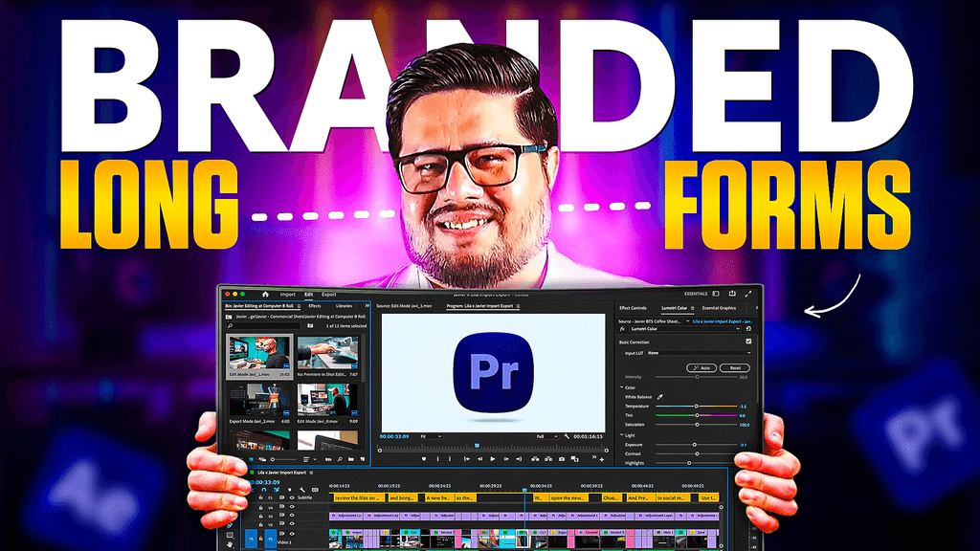This screenshot has width=980, height=551.
Task: Adjust the Temperature slider
Action: [697, 406]
